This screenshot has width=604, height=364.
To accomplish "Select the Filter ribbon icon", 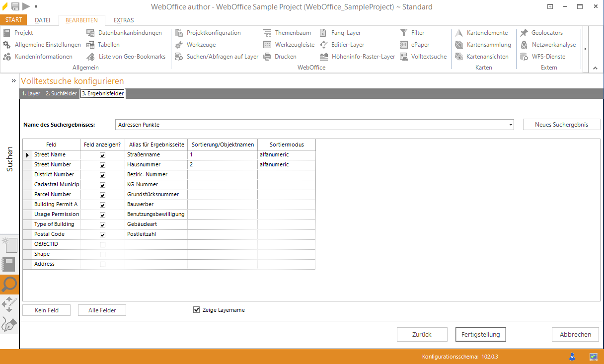I will pos(403,33).
